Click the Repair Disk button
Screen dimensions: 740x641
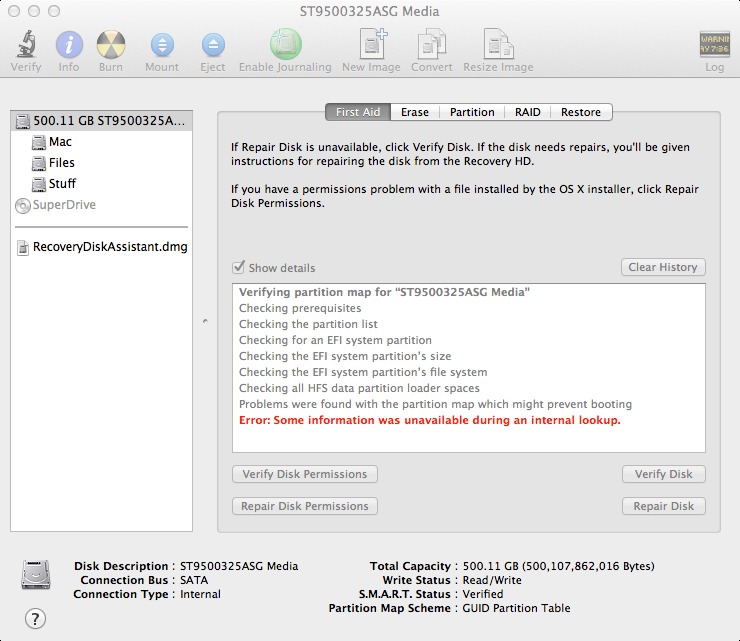[x=664, y=506]
